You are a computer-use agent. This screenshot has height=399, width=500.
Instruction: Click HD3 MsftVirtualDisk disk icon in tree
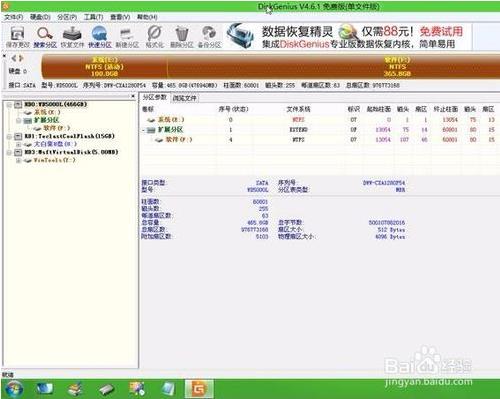tap(18, 152)
